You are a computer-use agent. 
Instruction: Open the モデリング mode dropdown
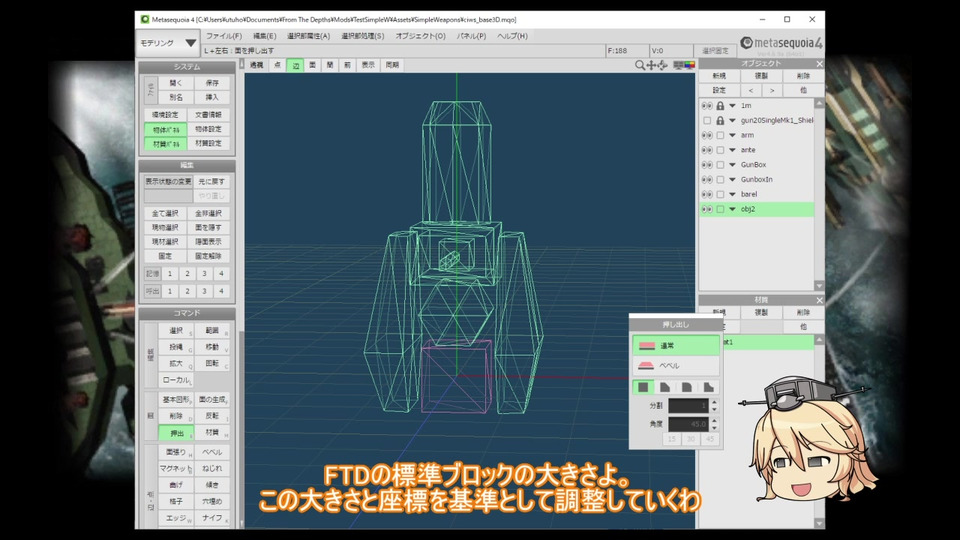coord(168,44)
